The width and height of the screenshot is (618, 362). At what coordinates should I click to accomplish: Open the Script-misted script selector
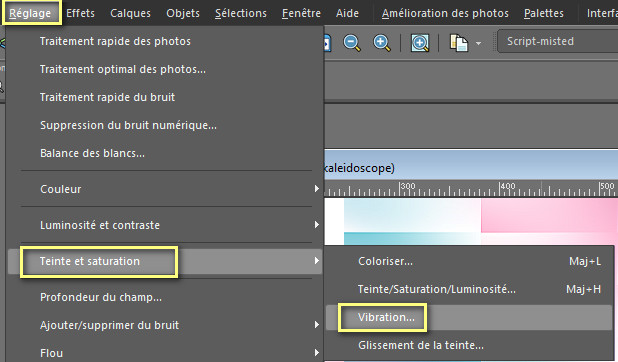tap(557, 41)
